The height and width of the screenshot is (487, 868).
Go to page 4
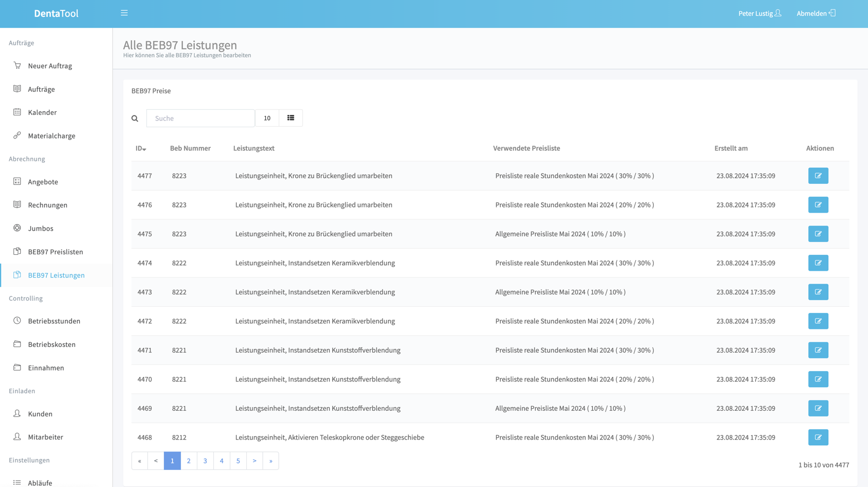pos(222,461)
